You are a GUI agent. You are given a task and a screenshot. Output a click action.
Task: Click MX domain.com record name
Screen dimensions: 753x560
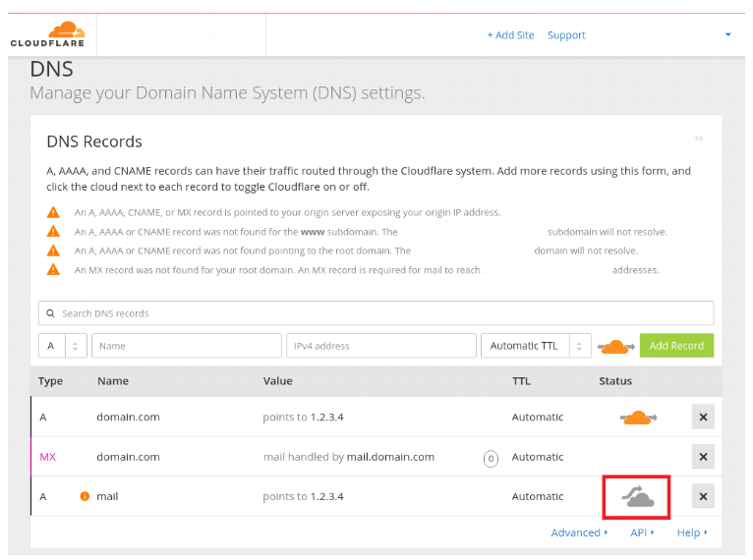click(x=128, y=457)
